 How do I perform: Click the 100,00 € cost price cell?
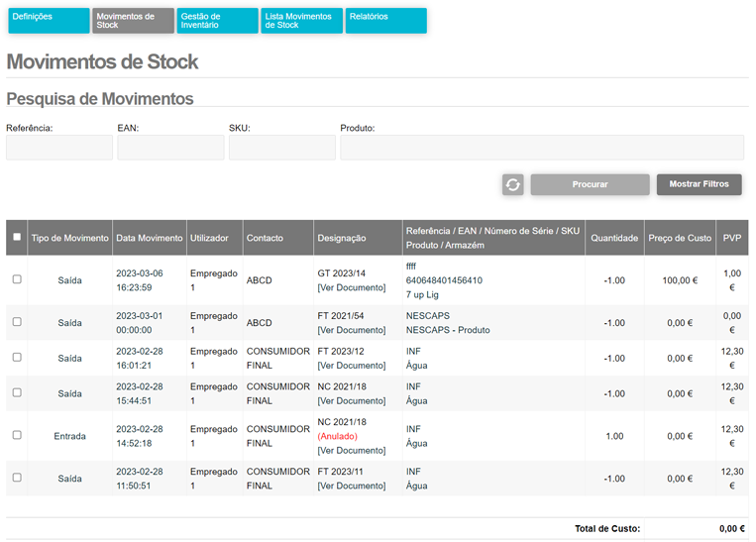coord(680,280)
